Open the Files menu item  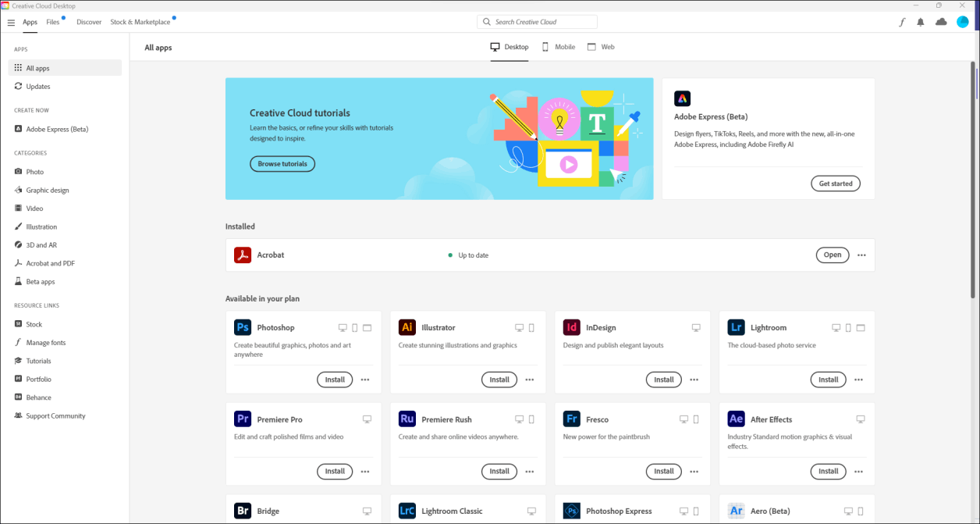click(x=52, y=22)
